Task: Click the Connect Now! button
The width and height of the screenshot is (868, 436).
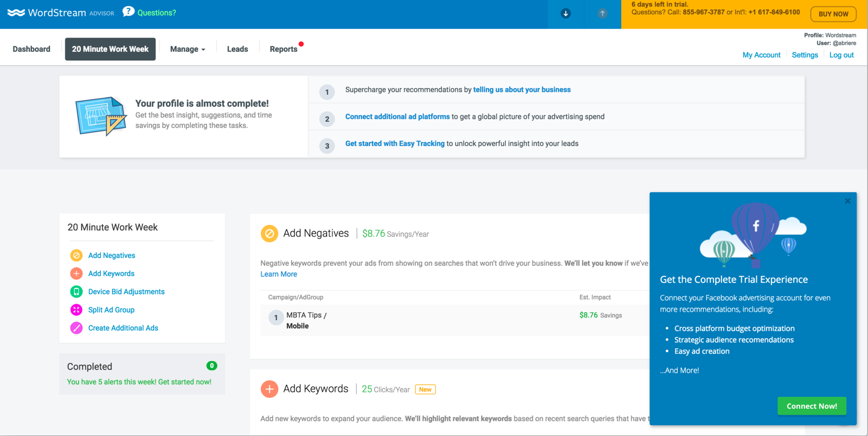Action: [x=812, y=406]
